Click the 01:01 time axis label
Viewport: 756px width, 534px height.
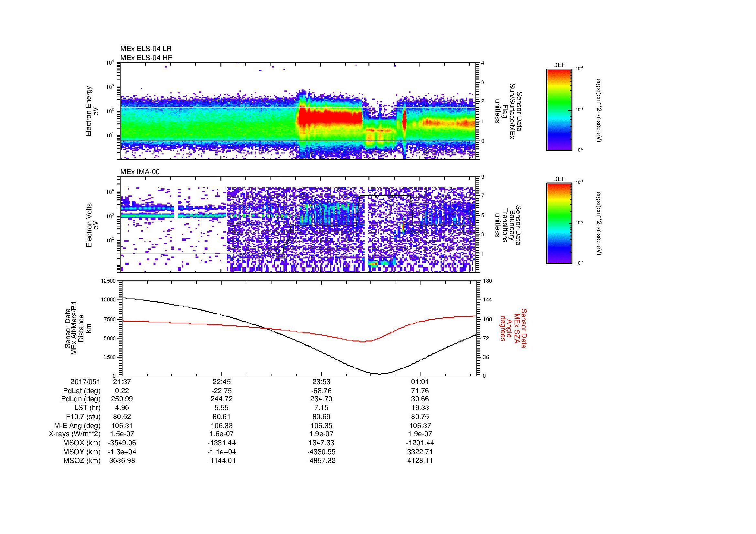pyautogui.click(x=420, y=382)
